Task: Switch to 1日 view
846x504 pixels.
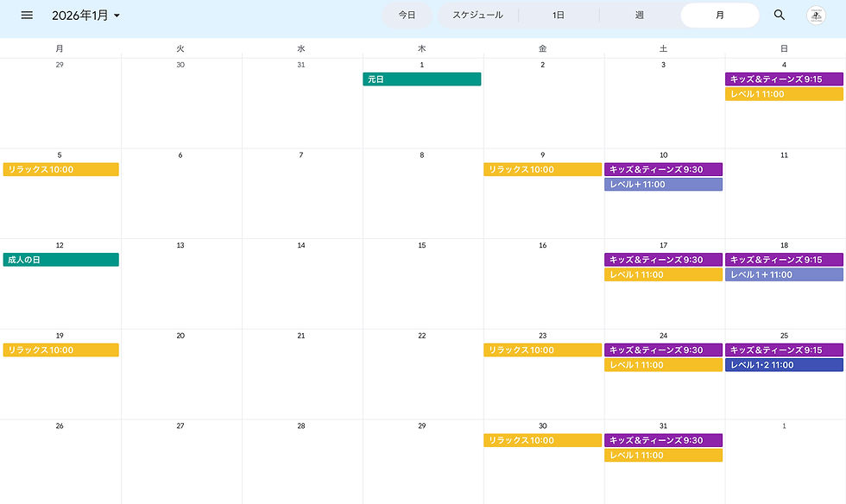Action: (x=559, y=16)
